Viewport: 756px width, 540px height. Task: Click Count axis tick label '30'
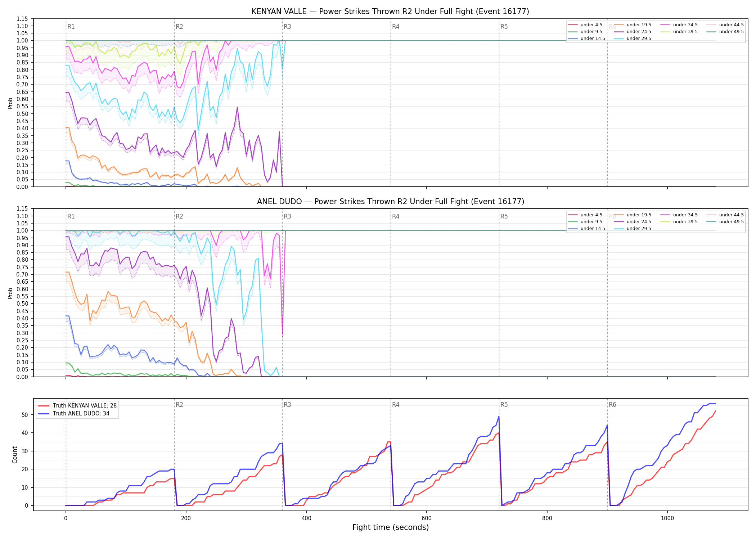click(x=25, y=451)
